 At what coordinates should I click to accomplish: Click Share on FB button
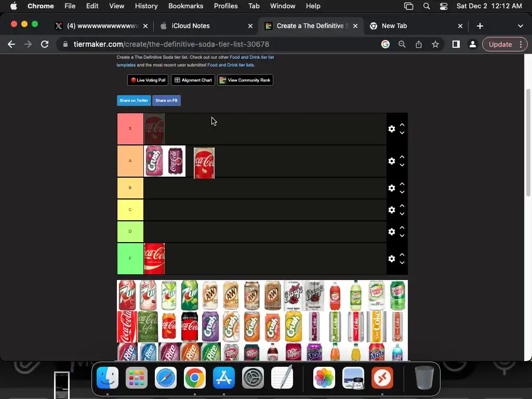click(x=166, y=100)
